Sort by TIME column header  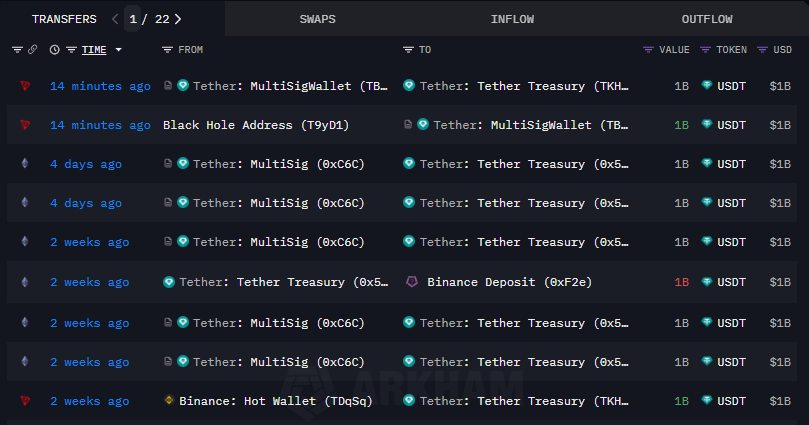(x=94, y=50)
